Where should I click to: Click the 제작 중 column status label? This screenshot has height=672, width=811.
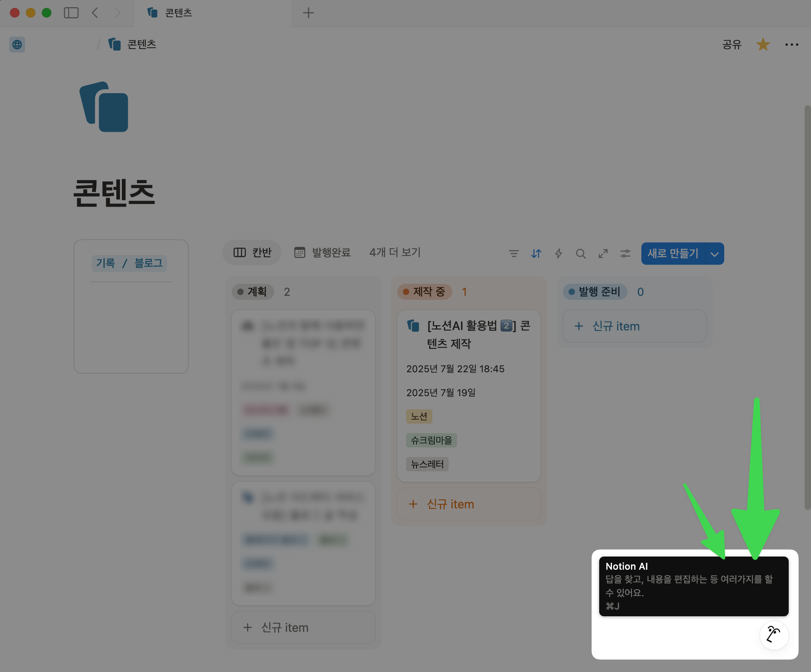[424, 291]
